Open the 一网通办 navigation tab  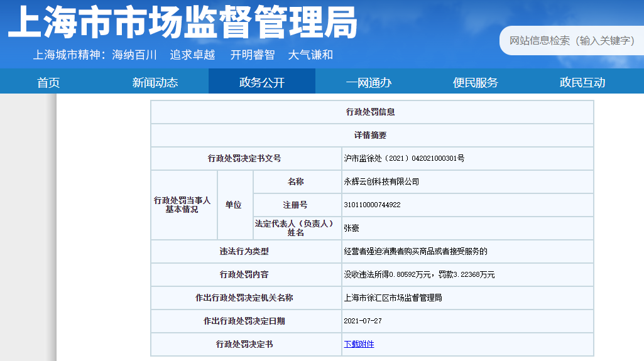tap(369, 82)
